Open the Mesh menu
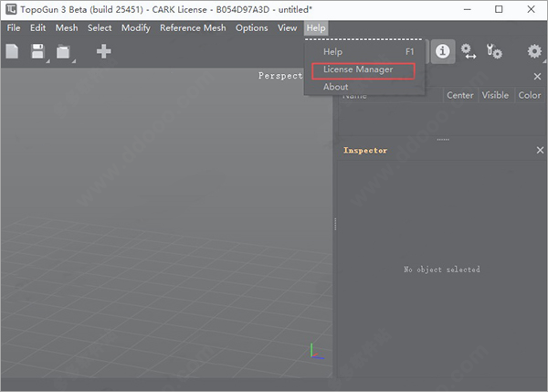The width and height of the screenshot is (548, 392). click(x=67, y=28)
